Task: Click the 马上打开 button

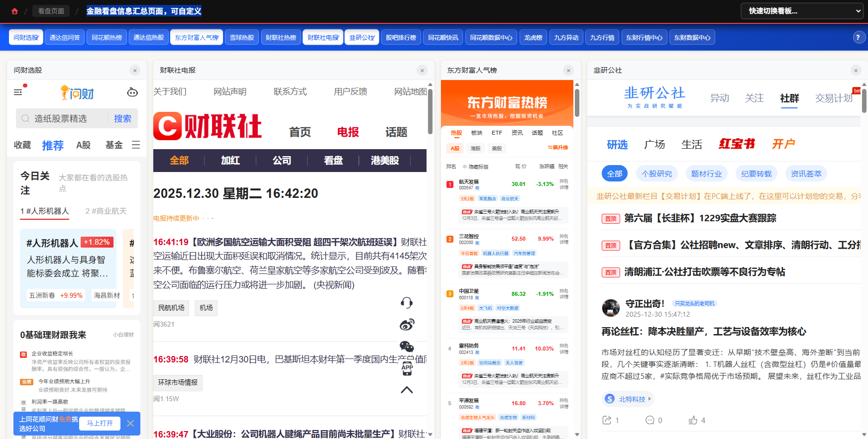Action: click(x=100, y=423)
